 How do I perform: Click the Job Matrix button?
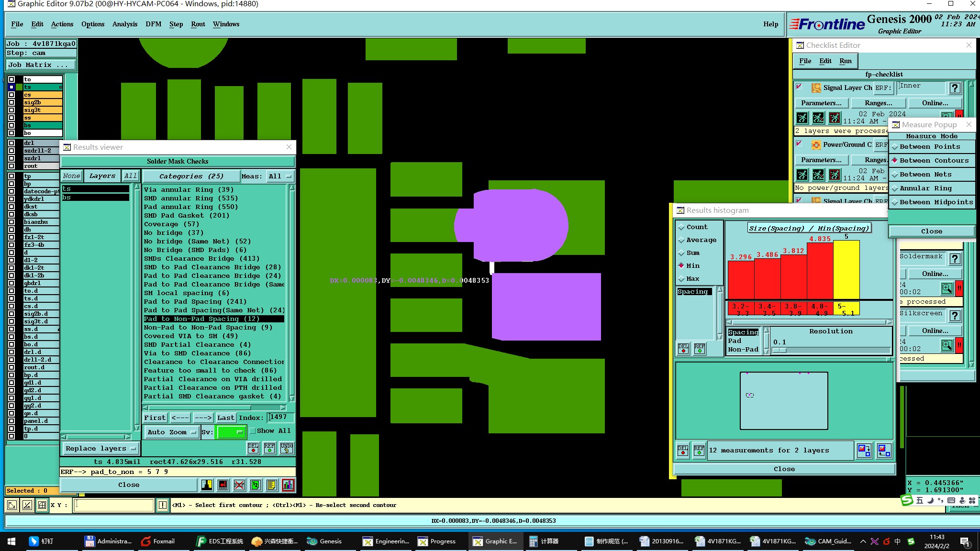[x=40, y=65]
